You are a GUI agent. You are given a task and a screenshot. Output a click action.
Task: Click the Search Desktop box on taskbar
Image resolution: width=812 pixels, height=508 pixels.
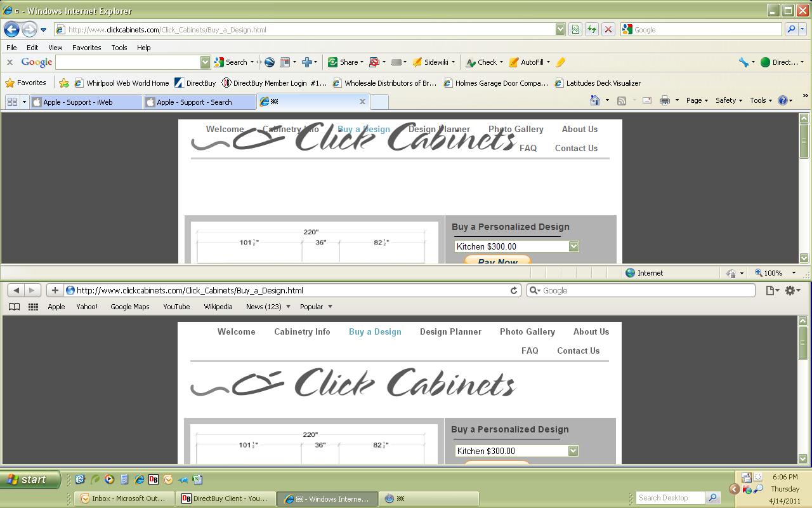click(x=671, y=498)
